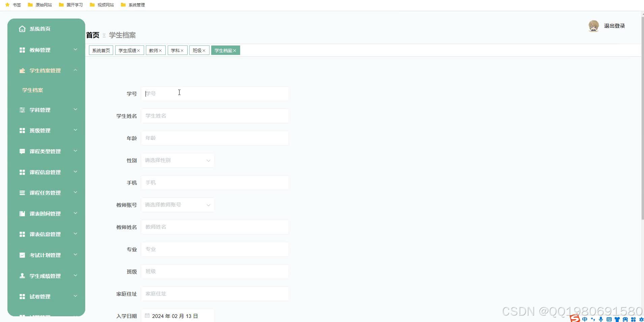Open the 原始网站 bookmark folder

click(40, 5)
